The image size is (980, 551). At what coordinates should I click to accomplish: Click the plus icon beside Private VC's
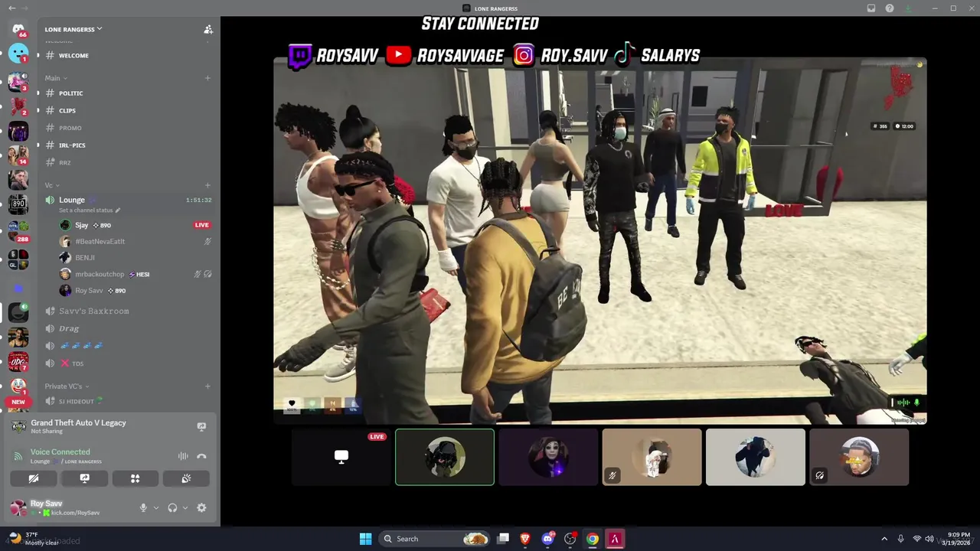click(x=207, y=386)
